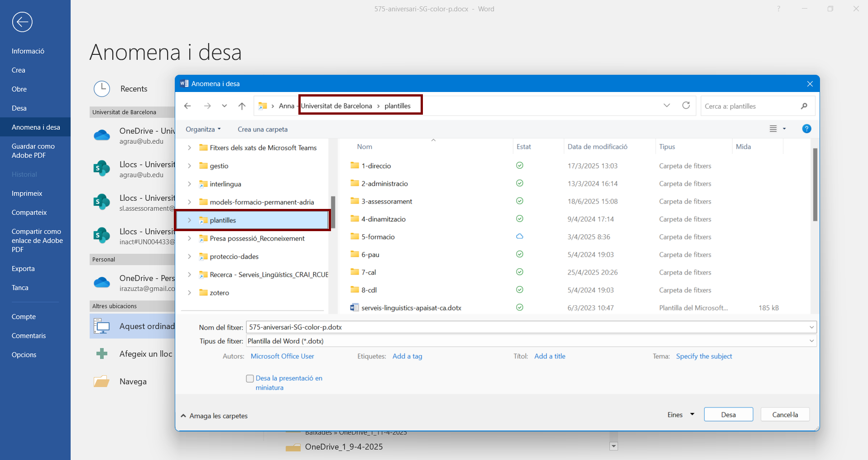Click the Add a tag link
868x460 pixels.
(407, 356)
